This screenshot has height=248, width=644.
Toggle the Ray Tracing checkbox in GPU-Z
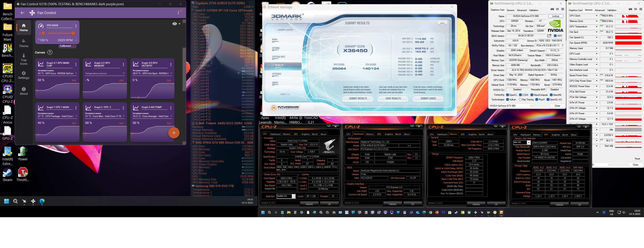pyautogui.click(x=520, y=99)
